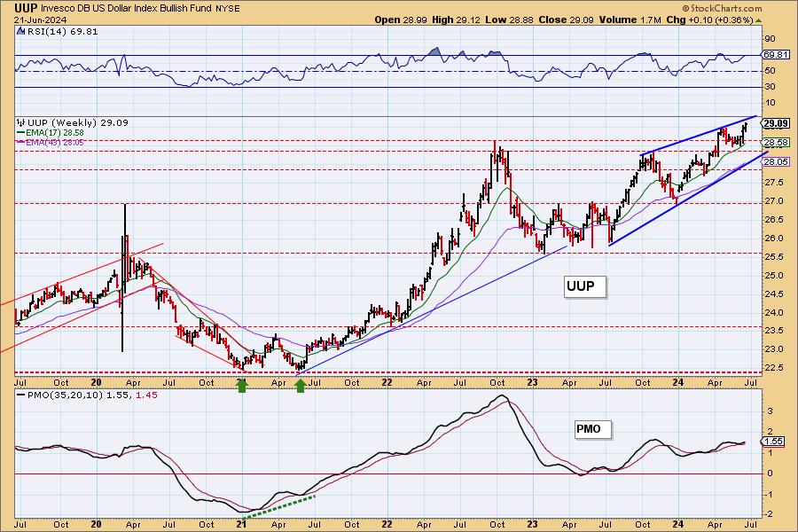
Task: Click the boxed UUP annotation label
Action: 585,286
